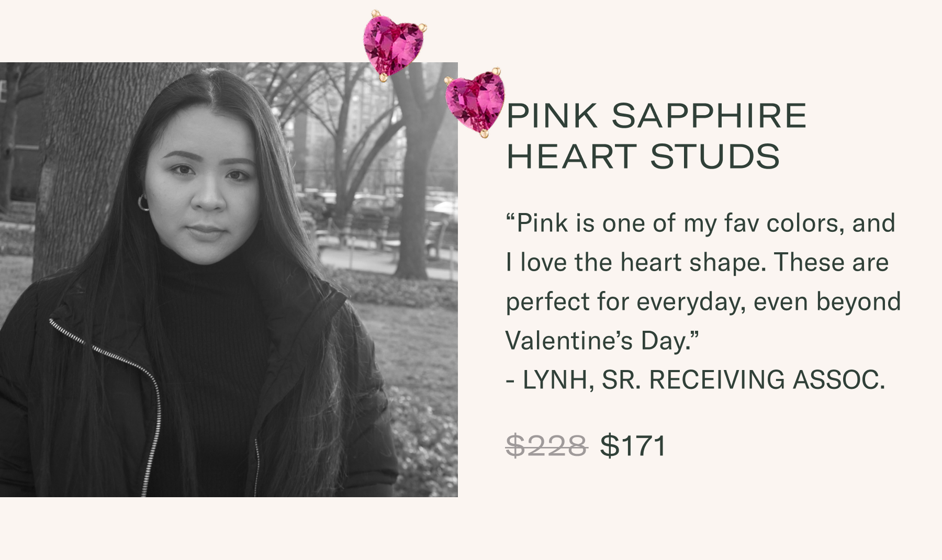Open the "PINK SAPPHIRE" title line
Viewport: 942px width, 560px height.
click(656, 116)
